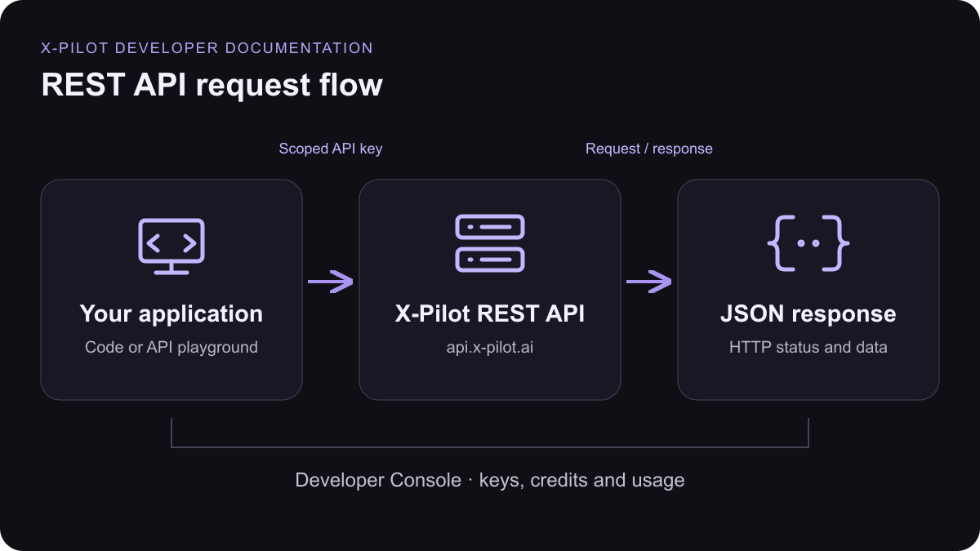Select the "HTTP status and data" caption

pyautogui.click(x=808, y=347)
